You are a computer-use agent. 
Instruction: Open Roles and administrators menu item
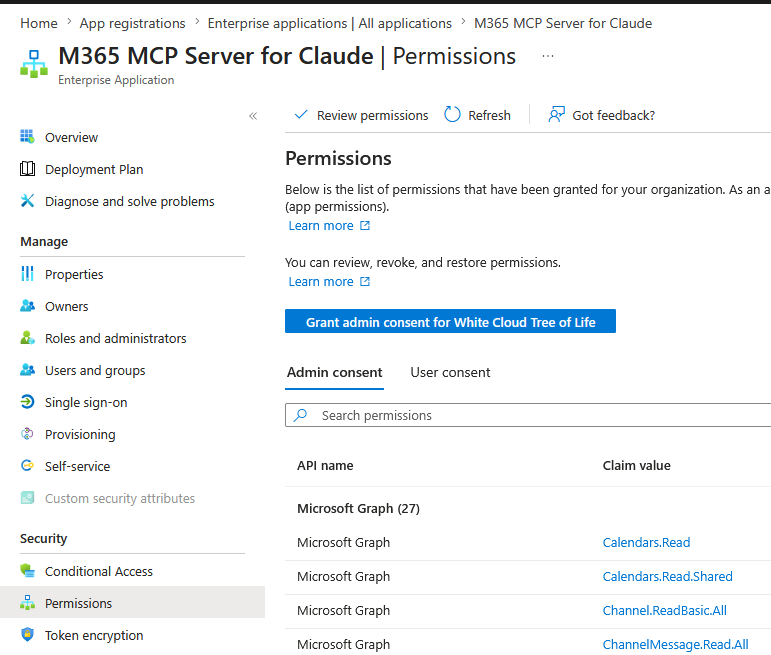tap(116, 338)
